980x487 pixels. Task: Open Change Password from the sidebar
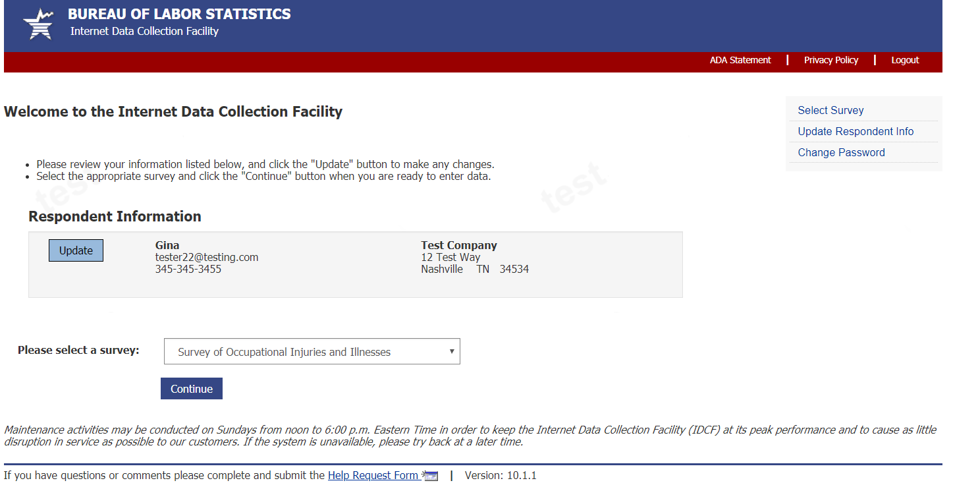[840, 153]
